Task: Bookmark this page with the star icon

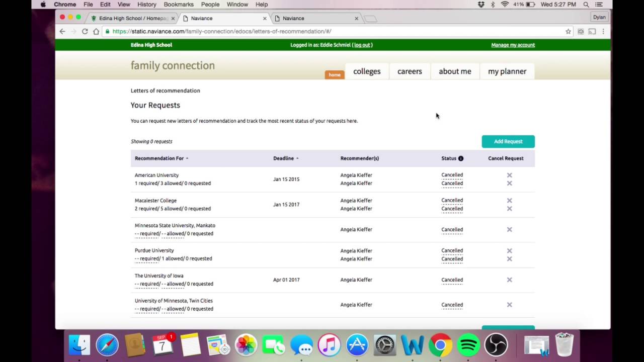Action: 568,31
